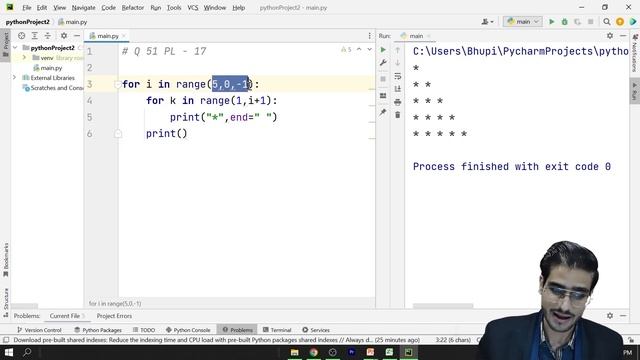Start debugging with the bug icon

pyautogui.click(x=564, y=22)
